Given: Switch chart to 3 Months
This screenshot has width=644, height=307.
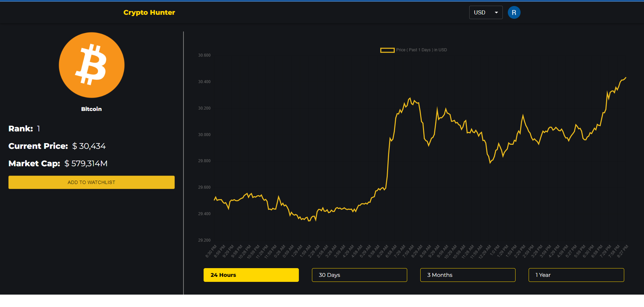Looking at the screenshot, I should coord(468,275).
